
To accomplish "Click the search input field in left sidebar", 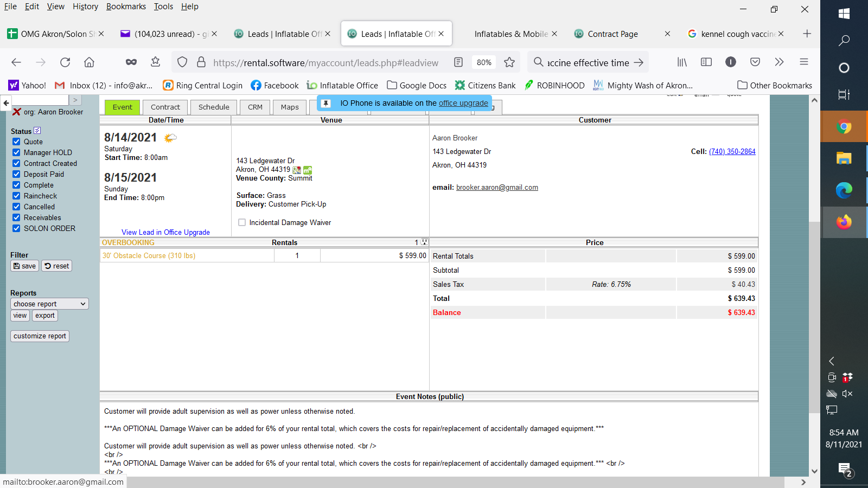I will (40, 100).
